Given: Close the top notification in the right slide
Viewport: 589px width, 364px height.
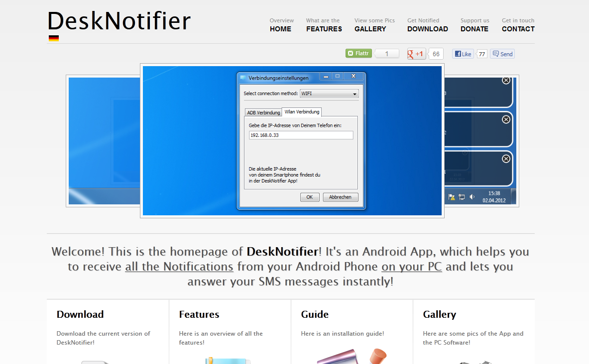Looking at the screenshot, I should (506, 80).
